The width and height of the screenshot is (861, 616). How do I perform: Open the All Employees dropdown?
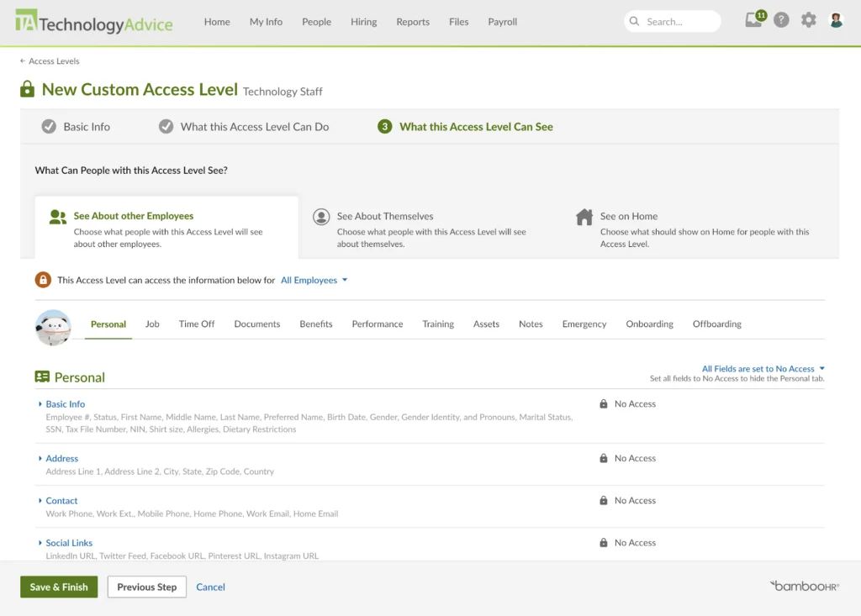point(314,280)
